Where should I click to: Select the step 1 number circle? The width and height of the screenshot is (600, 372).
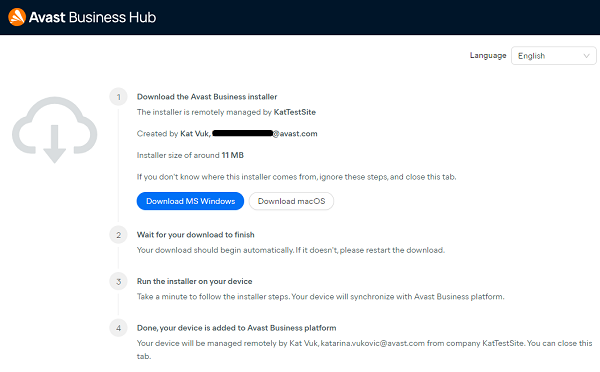119,97
